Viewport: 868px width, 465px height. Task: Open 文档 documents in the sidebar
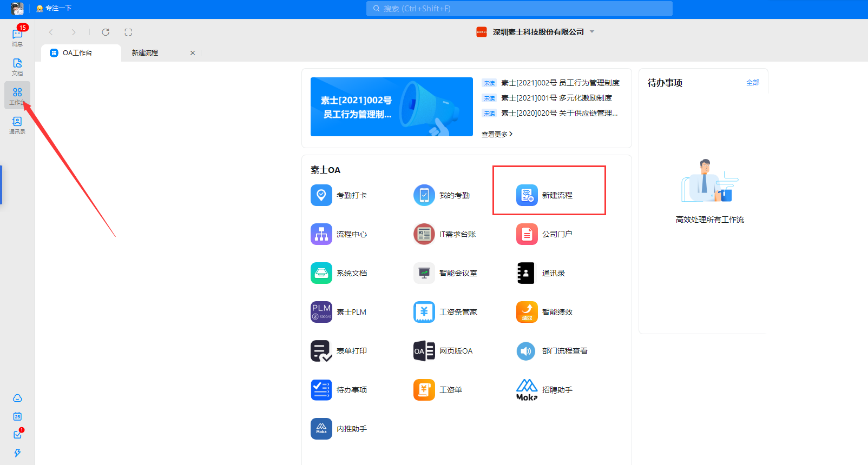17,67
